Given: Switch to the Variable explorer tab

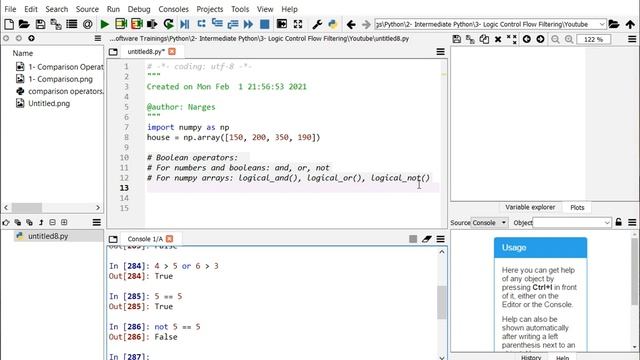Looking at the screenshot, I should point(530,207).
